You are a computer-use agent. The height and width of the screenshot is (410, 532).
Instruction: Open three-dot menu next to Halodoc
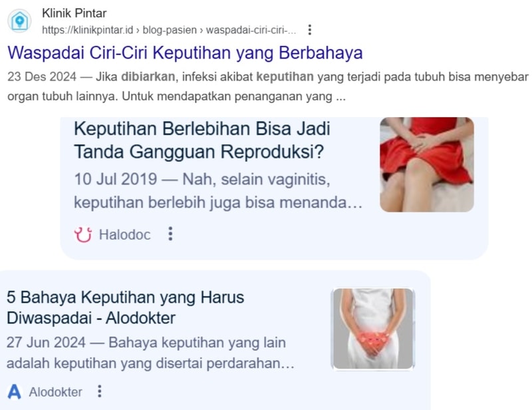coord(170,234)
